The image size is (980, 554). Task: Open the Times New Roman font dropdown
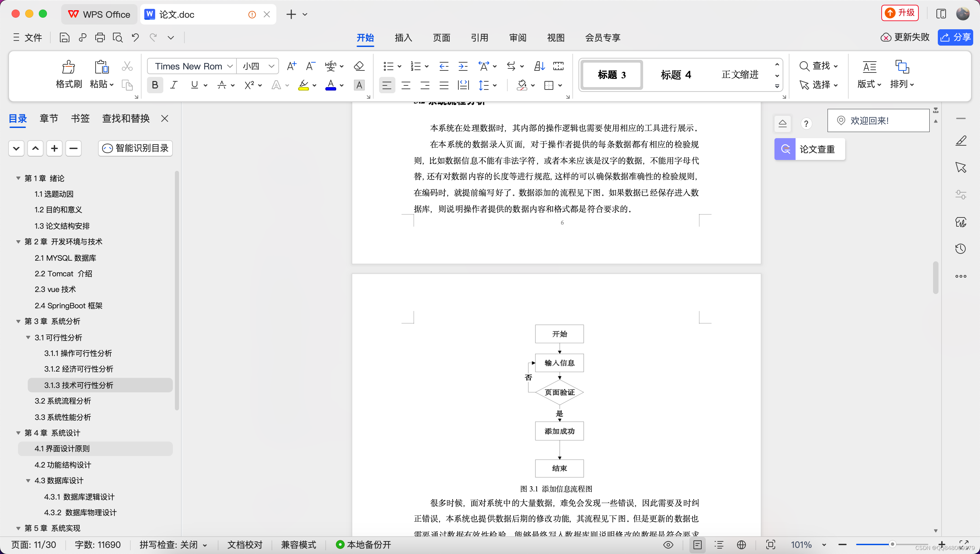[230, 66]
